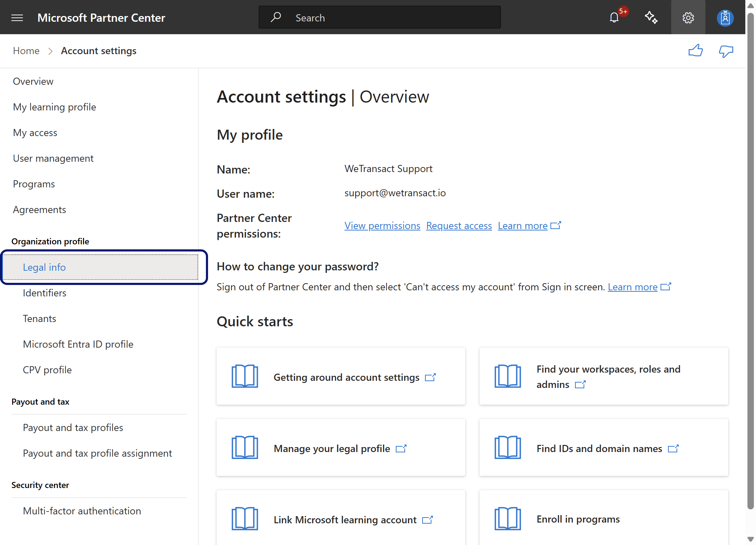Screen dimensions: 756x545
Task: Click Request access link
Action: click(459, 226)
